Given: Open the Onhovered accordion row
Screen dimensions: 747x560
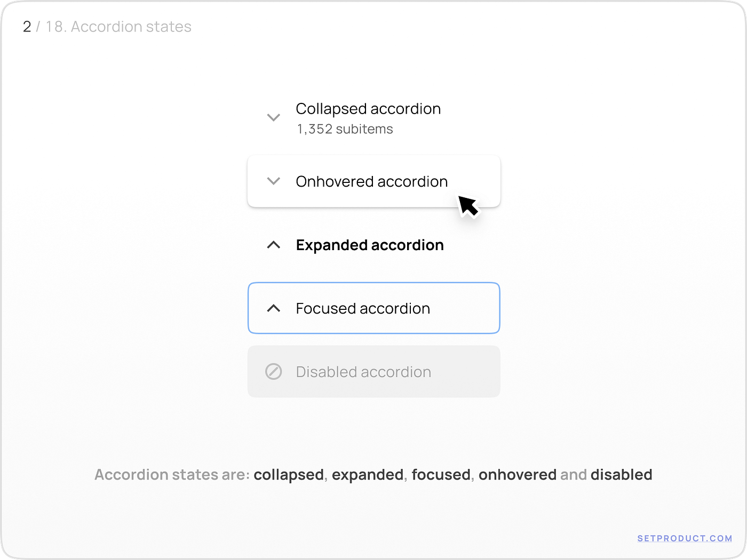Looking at the screenshot, I should pyautogui.click(x=372, y=181).
